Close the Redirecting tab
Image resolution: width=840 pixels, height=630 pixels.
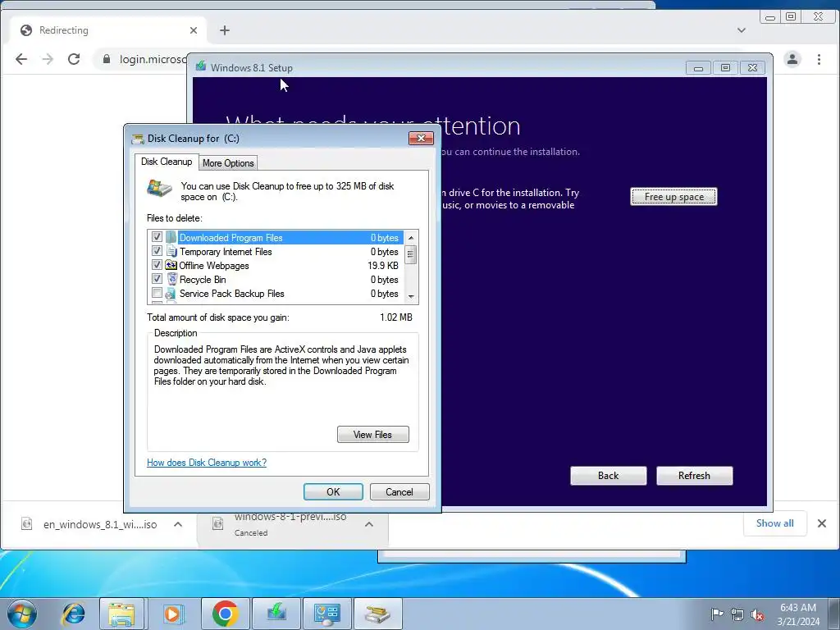(194, 30)
